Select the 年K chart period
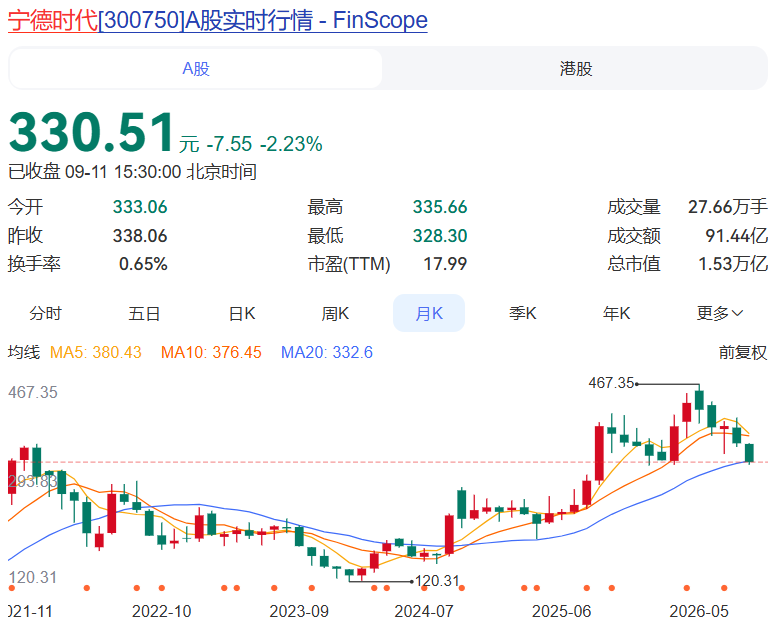This screenshot has height=635, width=780. [616, 313]
